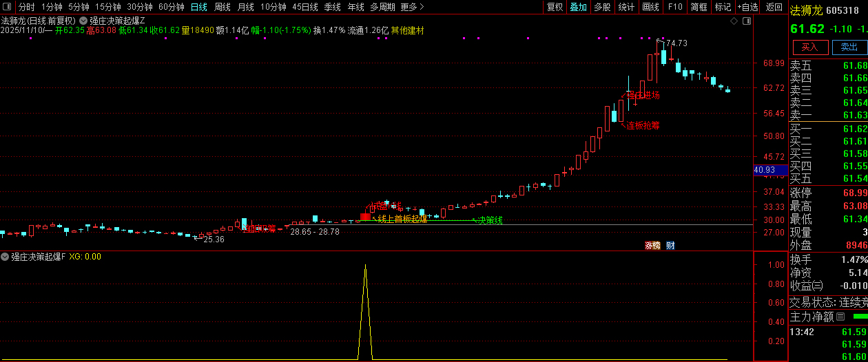Click the 涨停 value 68.99
Viewport: 868px width, 362px height.
click(x=856, y=192)
